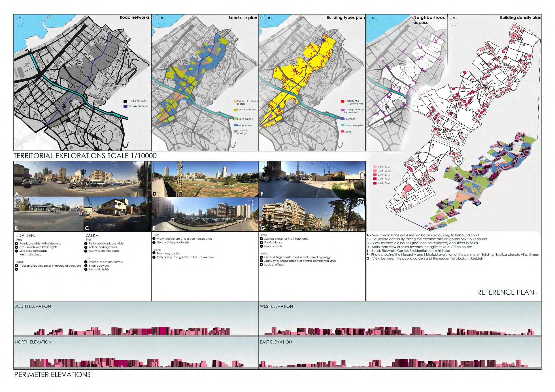This screenshot has height=392, width=555.
Task: Click the north compass on Road networks map
Action: (x=20, y=22)
